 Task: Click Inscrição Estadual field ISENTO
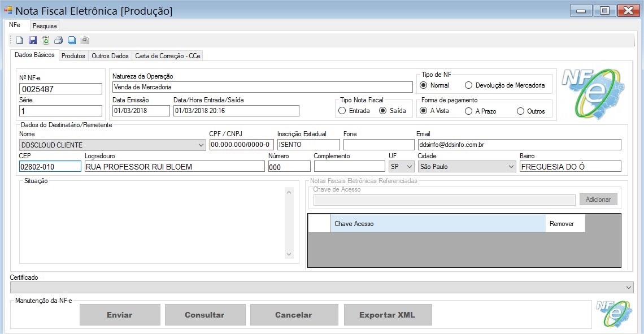point(308,145)
